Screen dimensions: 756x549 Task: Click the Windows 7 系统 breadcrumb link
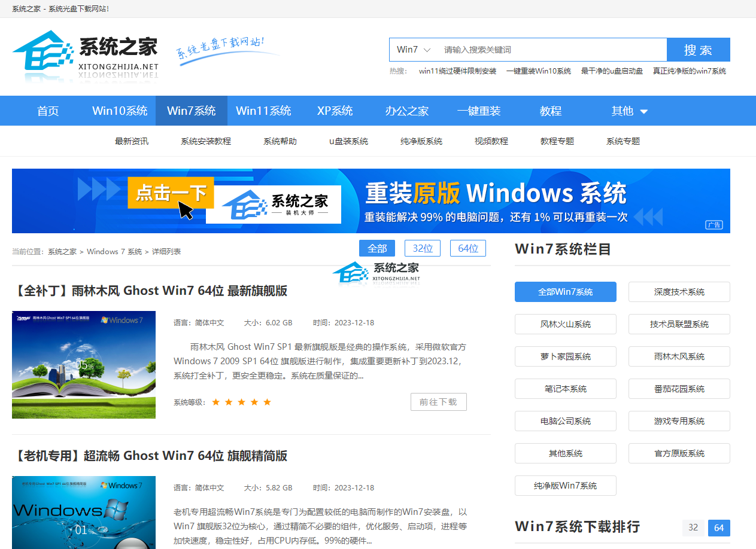pyautogui.click(x=114, y=251)
